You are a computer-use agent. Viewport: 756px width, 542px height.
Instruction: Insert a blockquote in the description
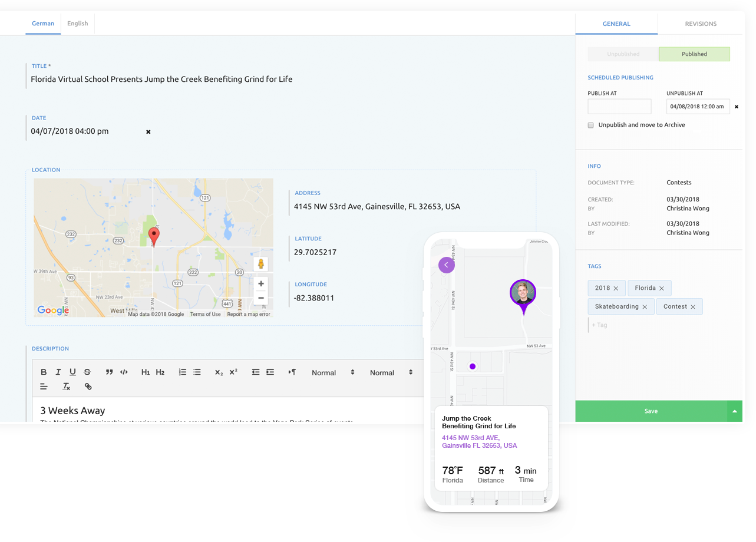click(x=109, y=372)
